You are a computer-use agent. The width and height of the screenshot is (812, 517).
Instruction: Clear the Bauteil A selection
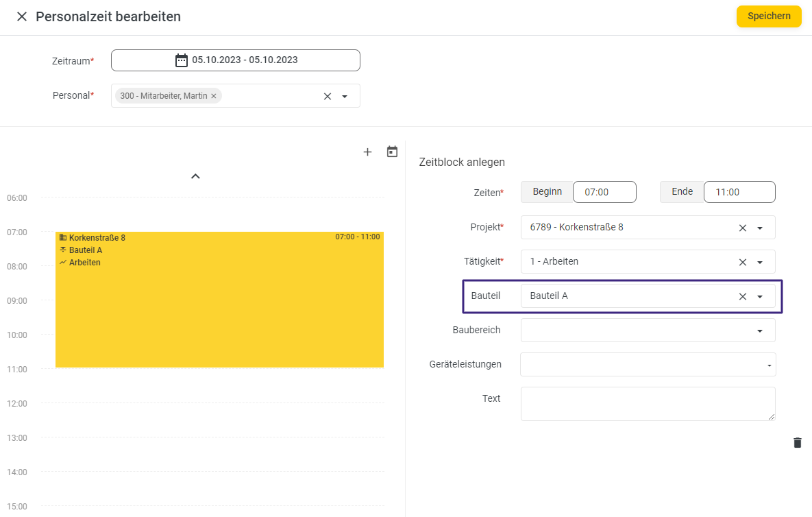coord(743,296)
